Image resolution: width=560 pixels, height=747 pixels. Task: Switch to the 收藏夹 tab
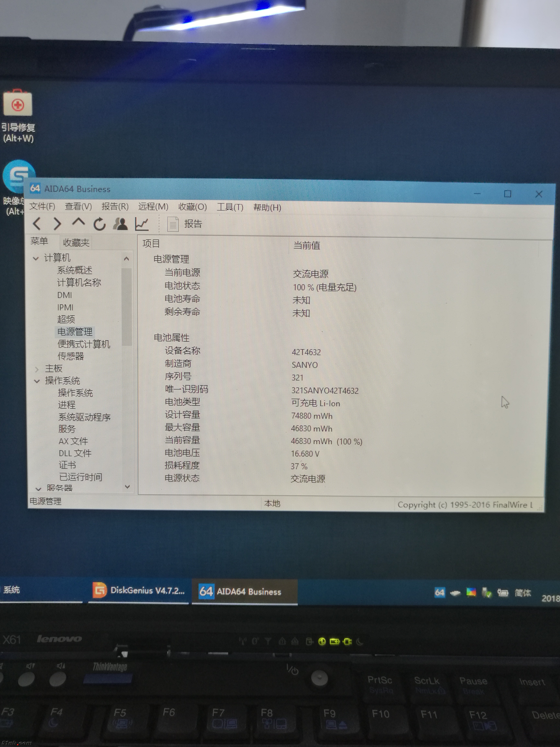coord(76,243)
